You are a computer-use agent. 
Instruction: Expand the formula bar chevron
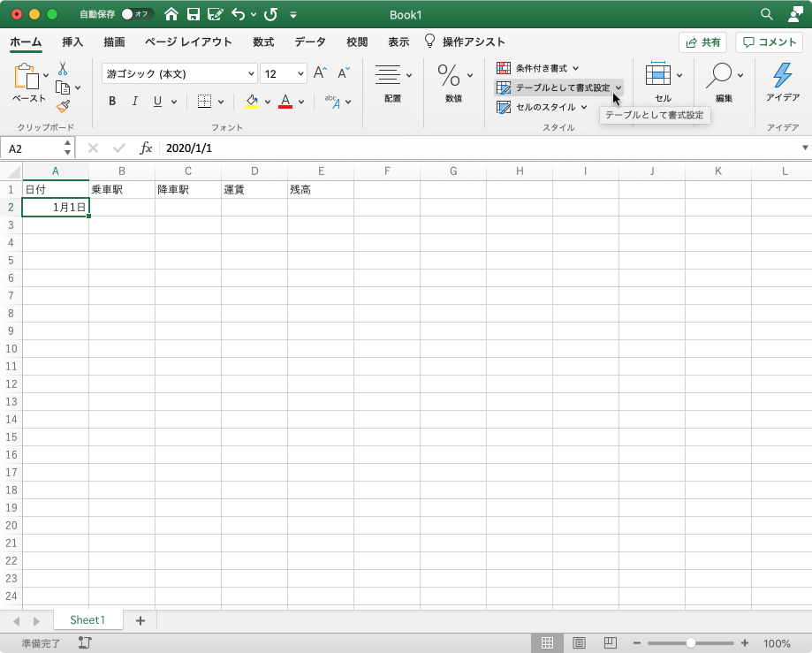click(805, 148)
